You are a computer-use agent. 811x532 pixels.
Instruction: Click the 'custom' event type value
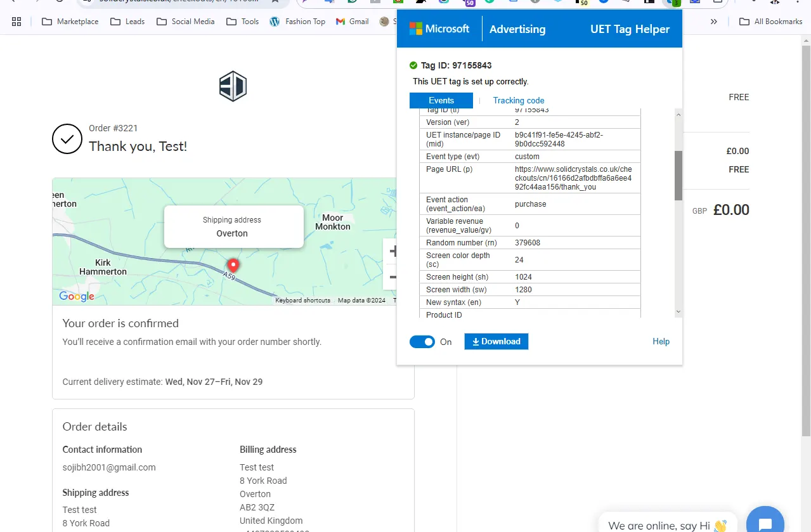pos(528,157)
